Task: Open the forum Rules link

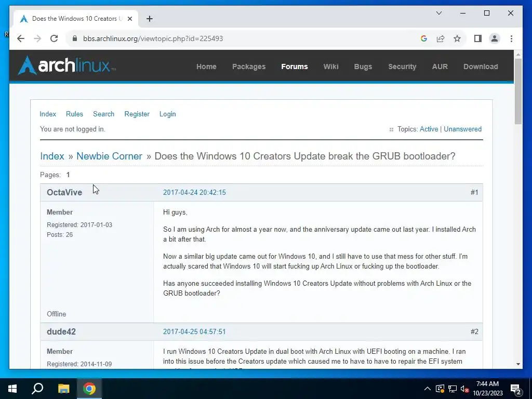Action: pyautogui.click(x=74, y=114)
